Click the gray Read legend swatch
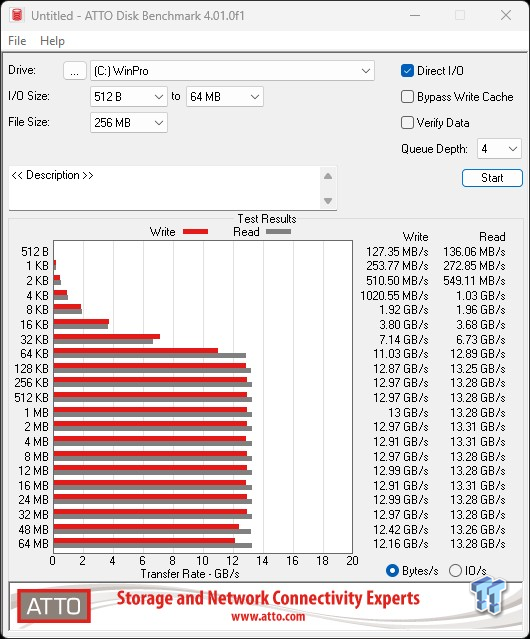Image resolution: width=530 pixels, height=639 pixels. [278, 231]
